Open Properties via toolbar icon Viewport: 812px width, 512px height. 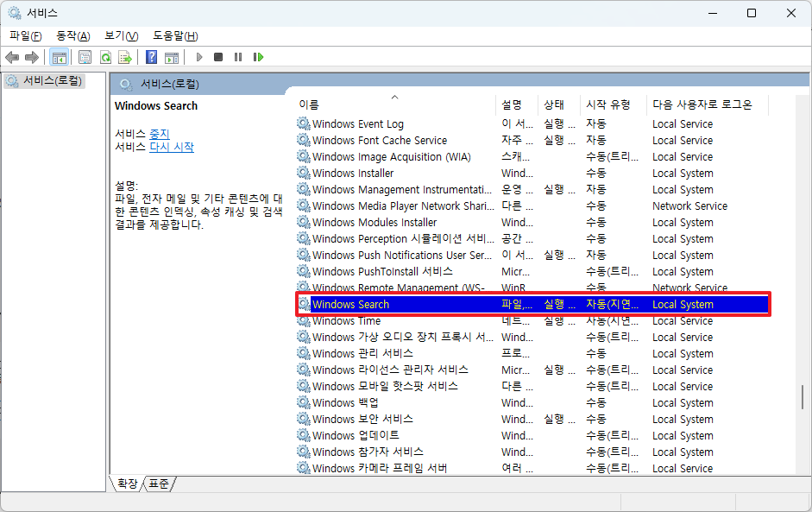click(x=85, y=57)
